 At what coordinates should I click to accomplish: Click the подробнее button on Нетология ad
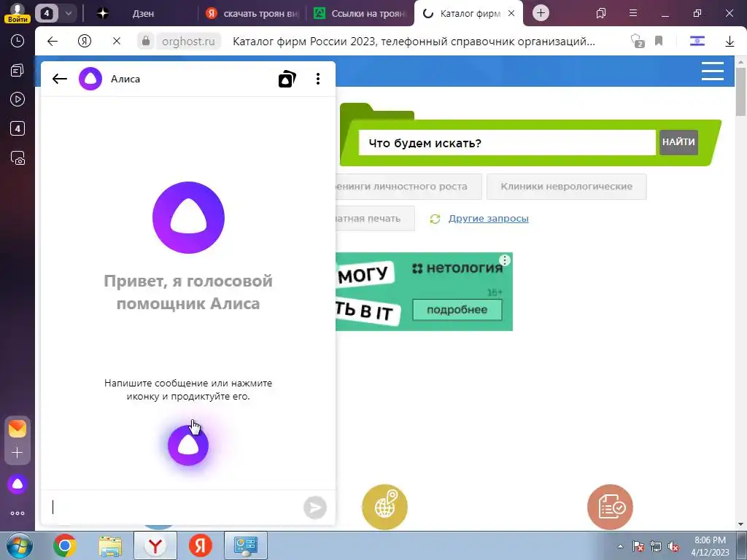[x=457, y=310]
